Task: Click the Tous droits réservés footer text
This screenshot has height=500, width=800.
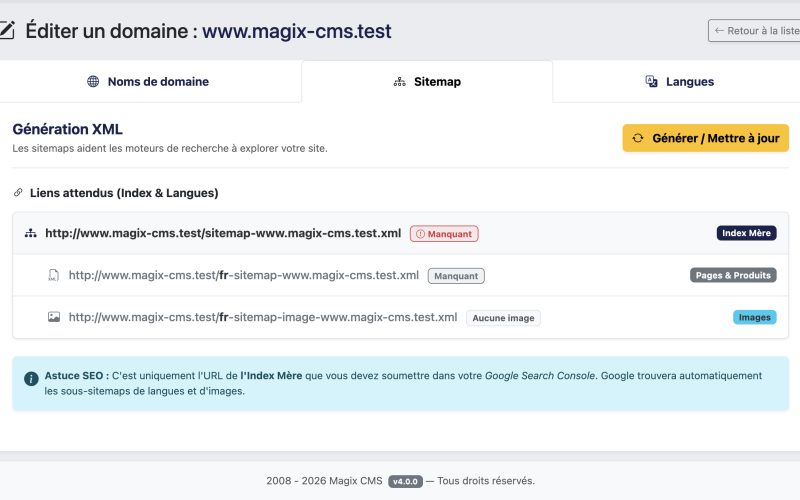Action: click(486, 481)
